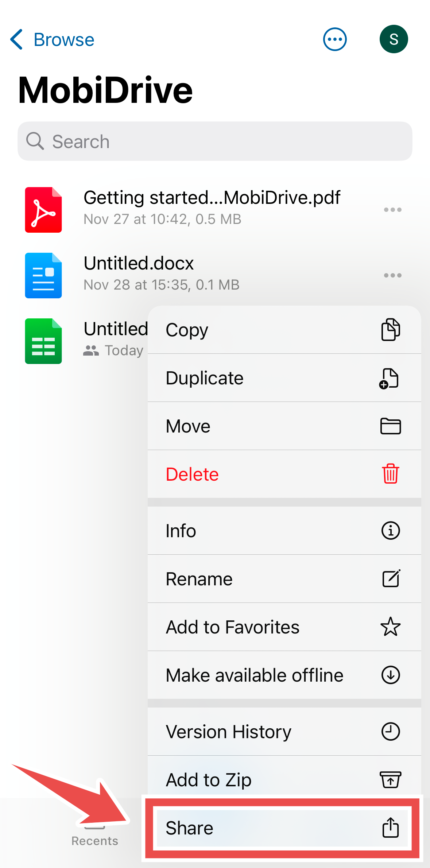Image resolution: width=430 pixels, height=868 pixels.
Task: Select Info in the context menu
Action: point(284,531)
